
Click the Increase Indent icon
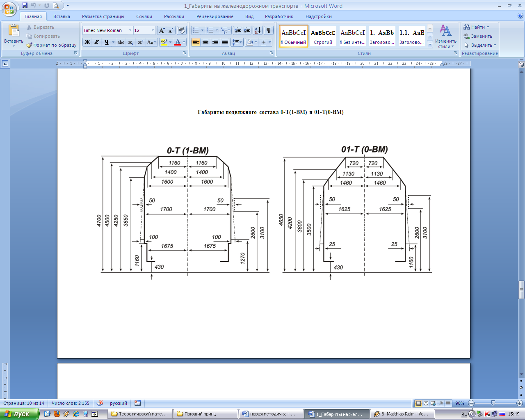tap(247, 30)
